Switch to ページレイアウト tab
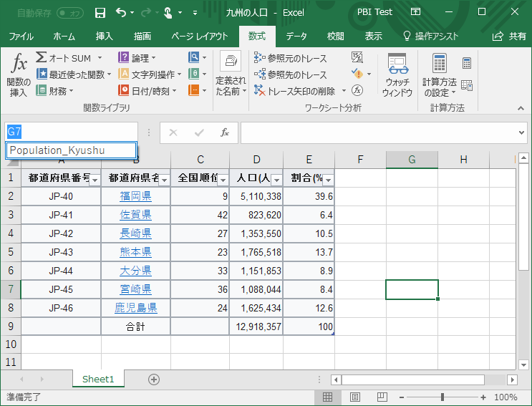The height and width of the screenshot is (406, 532). click(200, 37)
